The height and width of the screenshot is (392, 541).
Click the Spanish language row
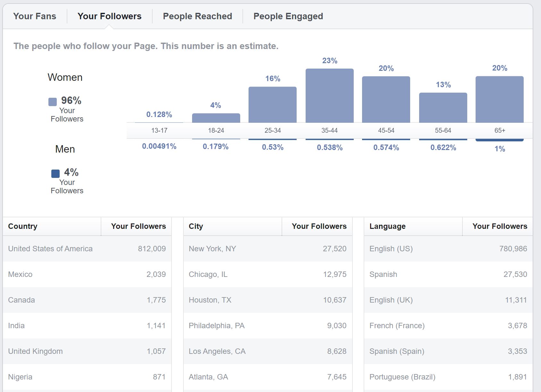(448, 274)
